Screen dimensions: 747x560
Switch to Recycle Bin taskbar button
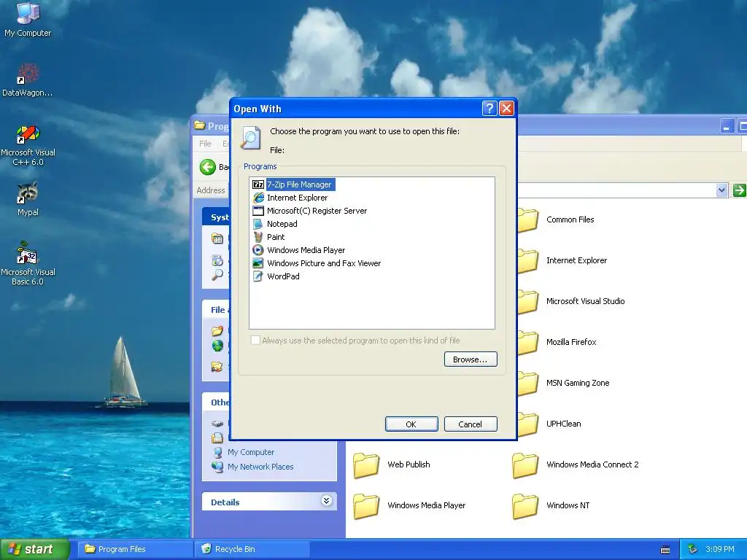pos(252,549)
